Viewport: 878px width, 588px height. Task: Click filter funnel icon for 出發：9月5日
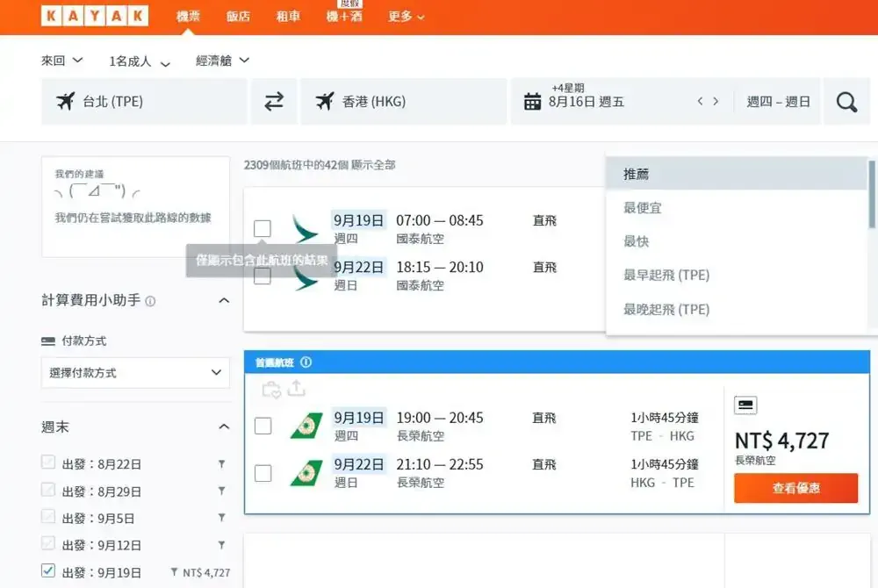[x=222, y=518]
